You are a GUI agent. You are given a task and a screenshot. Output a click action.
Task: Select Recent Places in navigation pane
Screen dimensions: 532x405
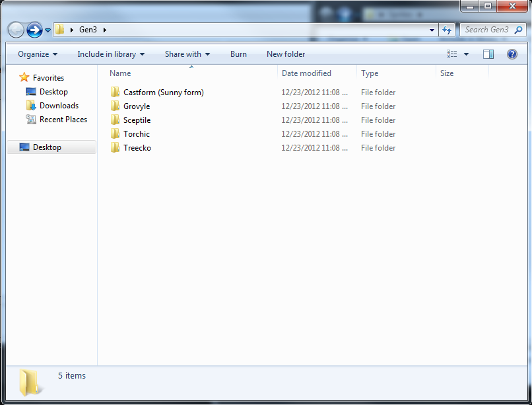63,120
